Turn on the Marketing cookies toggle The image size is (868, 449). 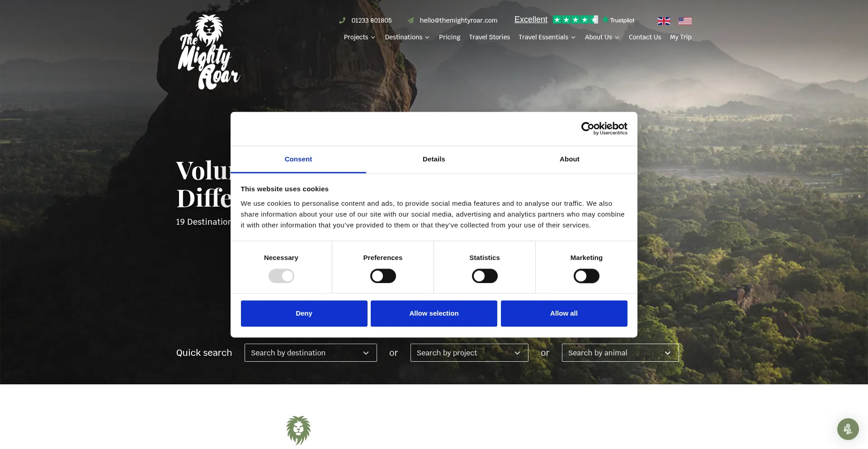pyautogui.click(x=586, y=276)
